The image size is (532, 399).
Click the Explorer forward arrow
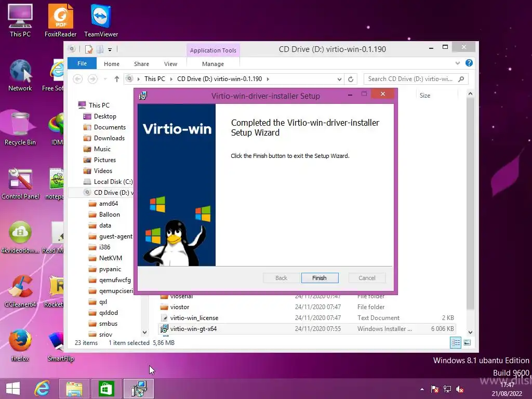[92, 79]
